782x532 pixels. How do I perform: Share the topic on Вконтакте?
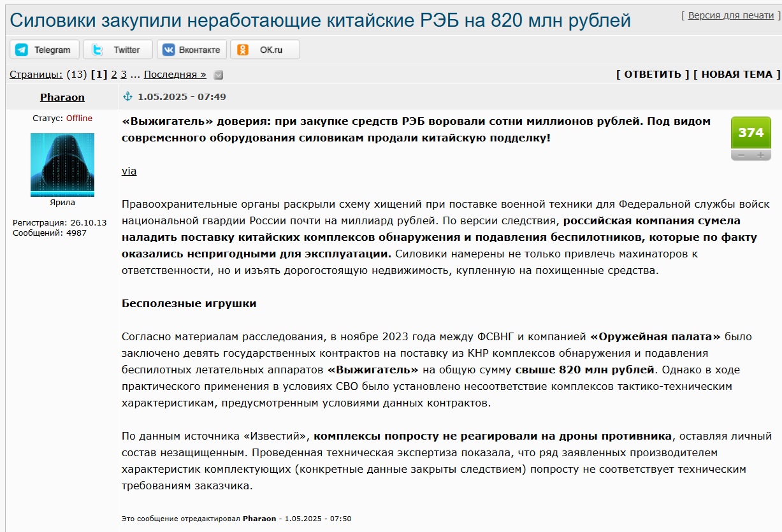(x=191, y=50)
